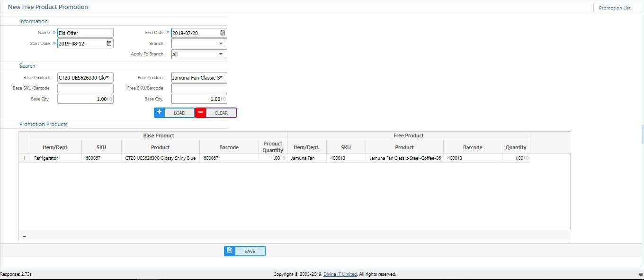Expand the Branch dropdown
Screen dimensions: 644x280
pos(221,44)
